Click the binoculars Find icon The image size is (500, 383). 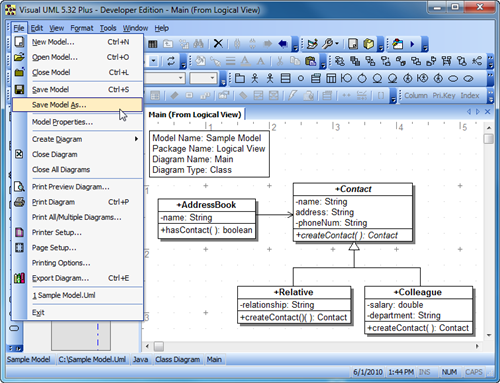(x=199, y=44)
